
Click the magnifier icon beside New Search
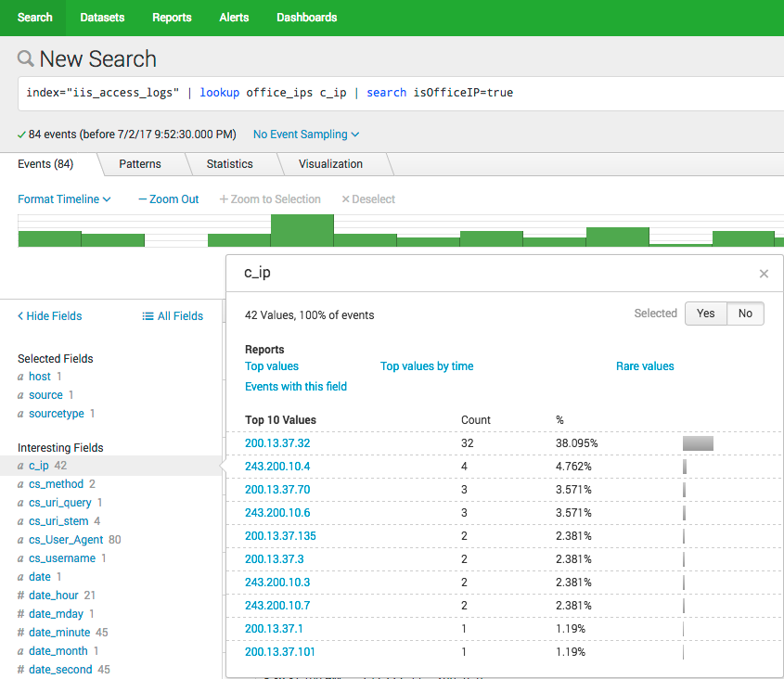tap(26, 59)
